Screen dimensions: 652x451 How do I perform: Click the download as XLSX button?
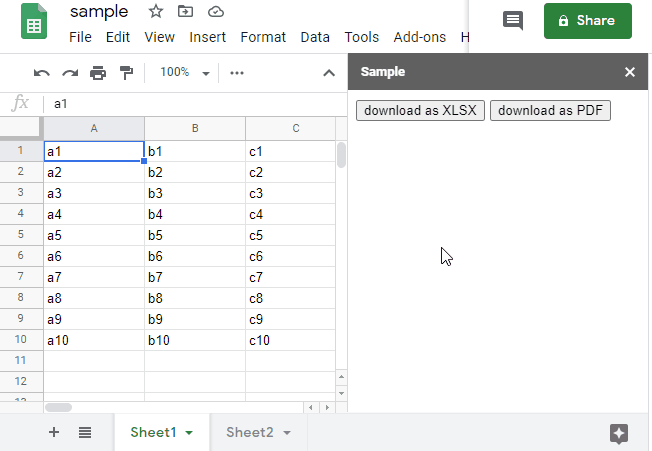pos(420,111)
